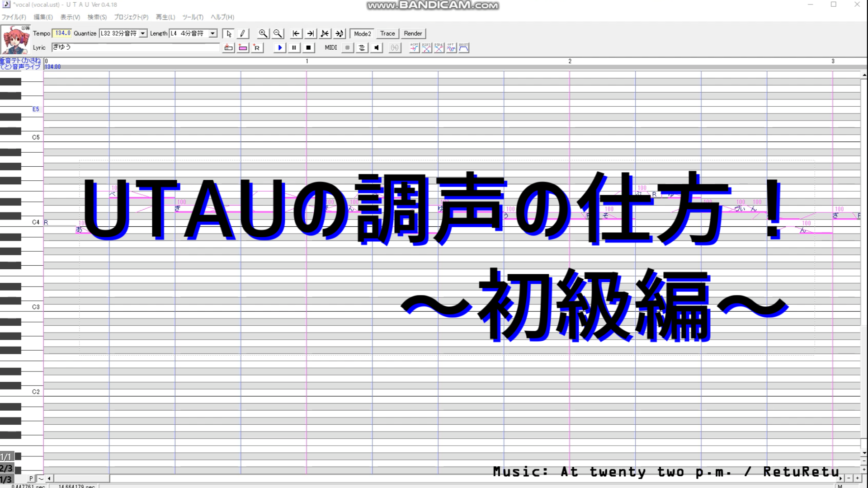This screenshot has height=488, width=868.
Task: Toggle the MIDI speaker mute icon
Action: point(376,47)
